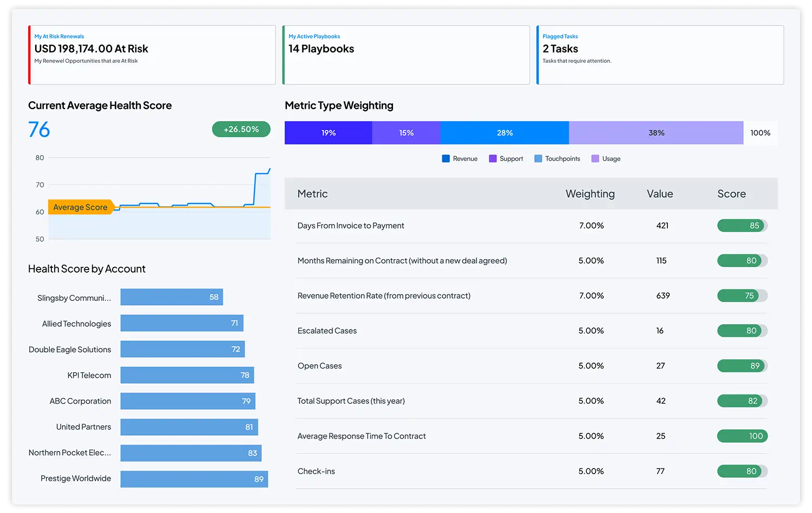
Task: View the Flagged Tasks card showing 2 Tasks
Action: click(x=659, y=55)
